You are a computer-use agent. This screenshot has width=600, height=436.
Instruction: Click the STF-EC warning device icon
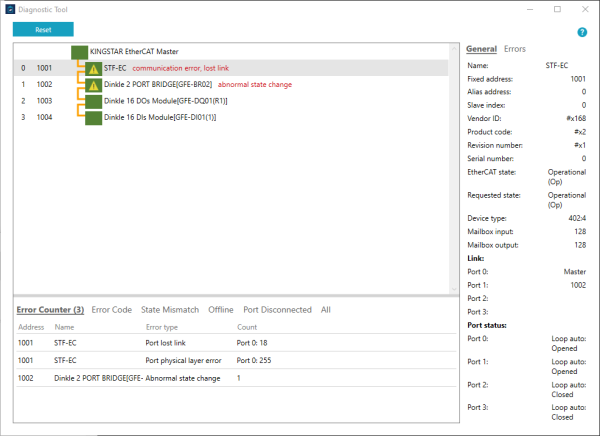click(93, 69)
